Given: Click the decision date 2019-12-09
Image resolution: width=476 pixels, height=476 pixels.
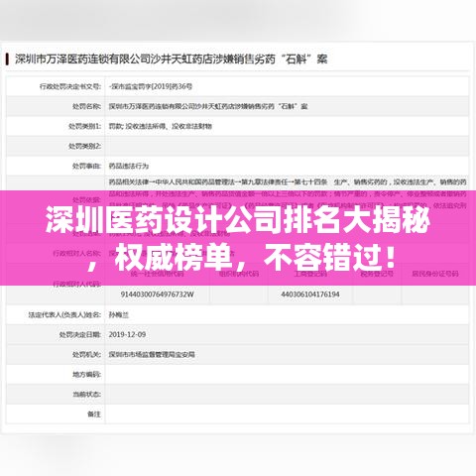Looking at the screenshot, I should tap(127, 334).
